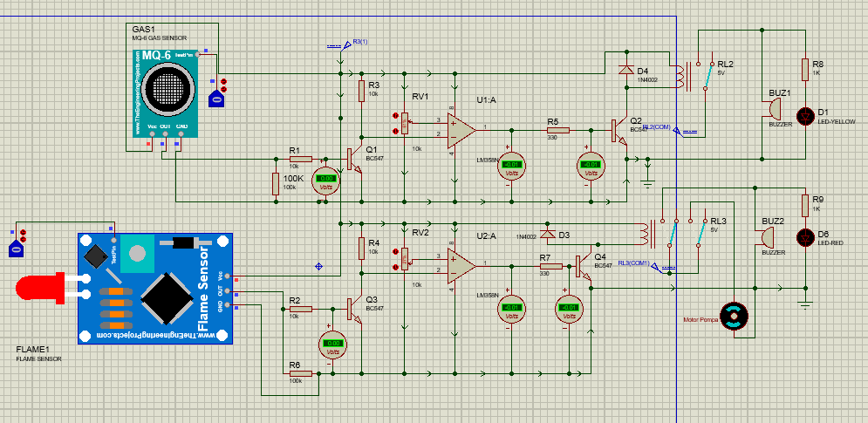Select the U2:A op-amp symbol
The image size is (868, 423).
[461, 267]
